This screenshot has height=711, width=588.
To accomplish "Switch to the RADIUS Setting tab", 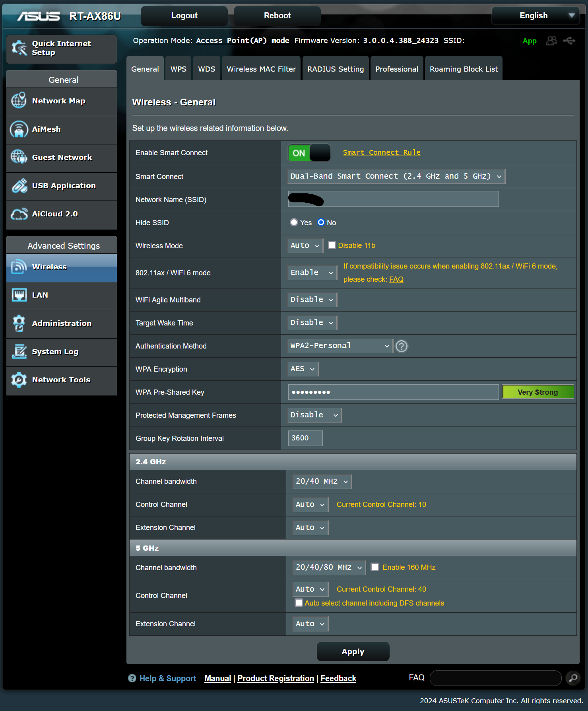I will pyautogui.click(x=336, y=68).
